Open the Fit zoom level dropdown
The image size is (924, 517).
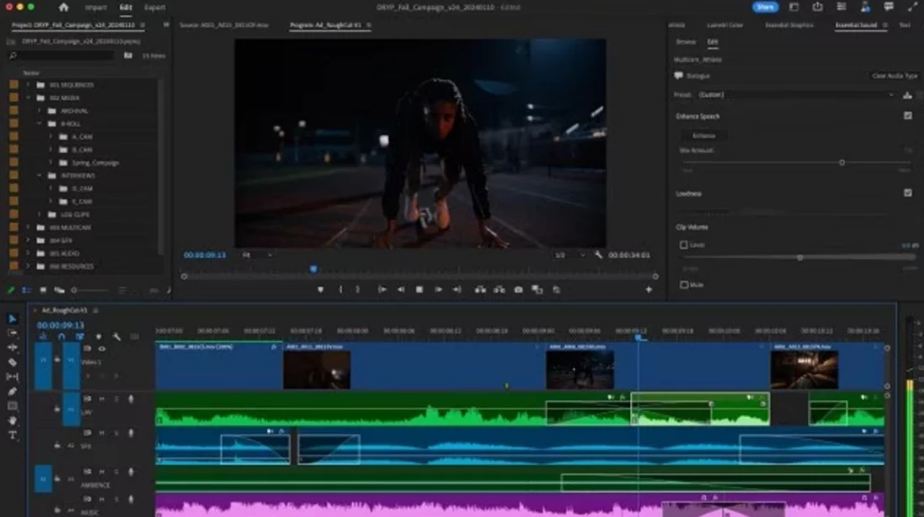257,255
